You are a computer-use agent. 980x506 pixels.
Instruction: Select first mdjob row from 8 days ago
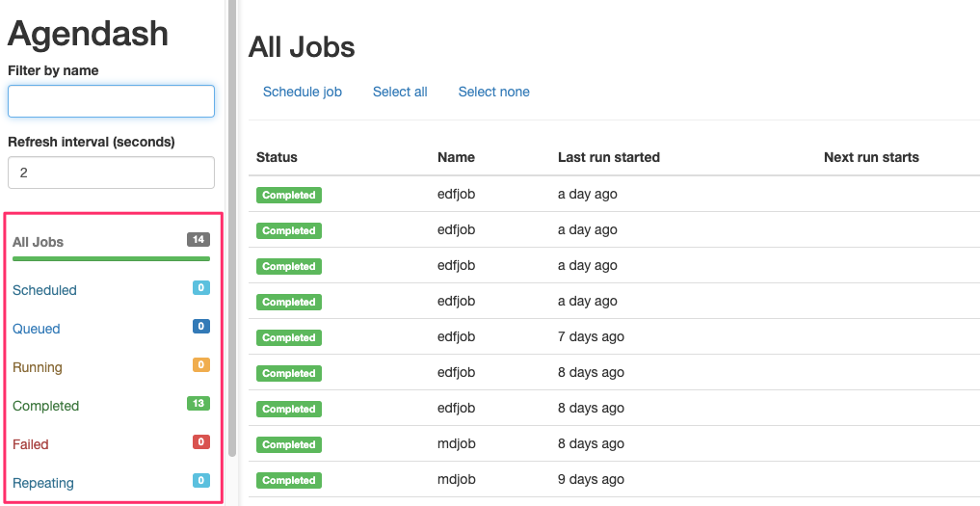[614, 444]
